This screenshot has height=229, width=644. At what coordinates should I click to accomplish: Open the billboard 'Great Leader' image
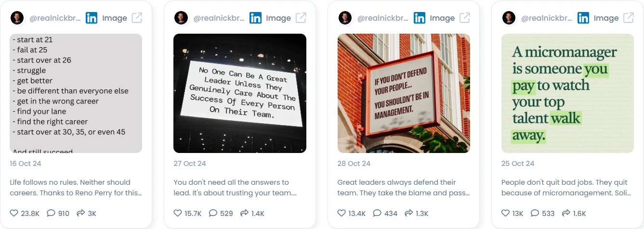[240, 93]
